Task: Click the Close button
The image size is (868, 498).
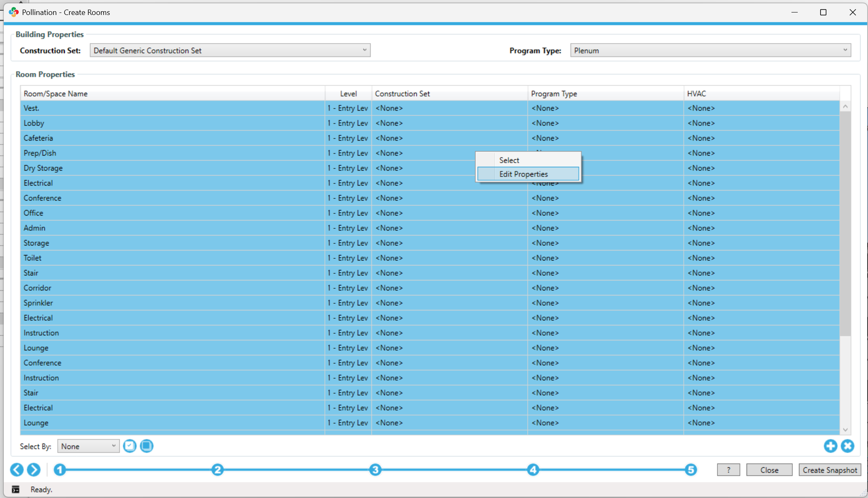Action: point(769,470)
